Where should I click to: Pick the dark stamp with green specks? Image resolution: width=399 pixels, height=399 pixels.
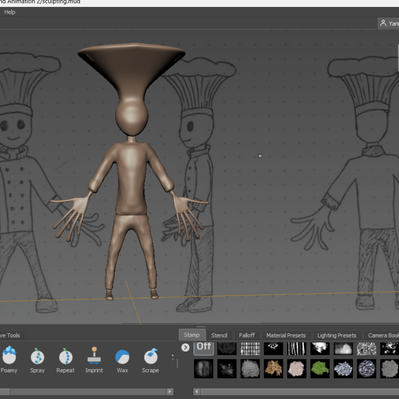[x=227, y=368]
